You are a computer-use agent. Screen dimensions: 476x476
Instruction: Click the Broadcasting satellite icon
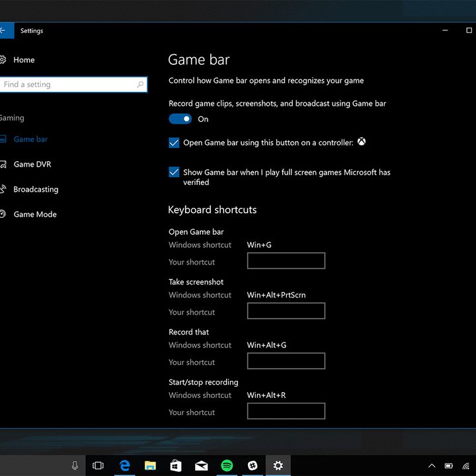3,189
